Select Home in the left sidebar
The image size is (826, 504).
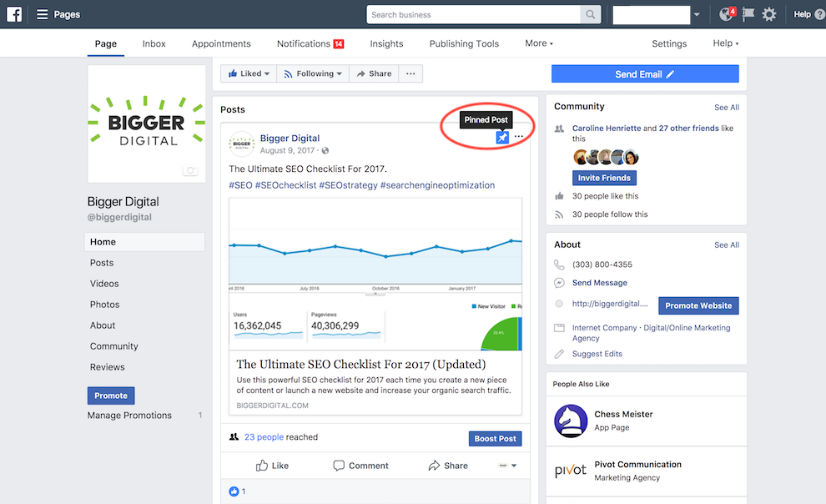tap(144, 242)
